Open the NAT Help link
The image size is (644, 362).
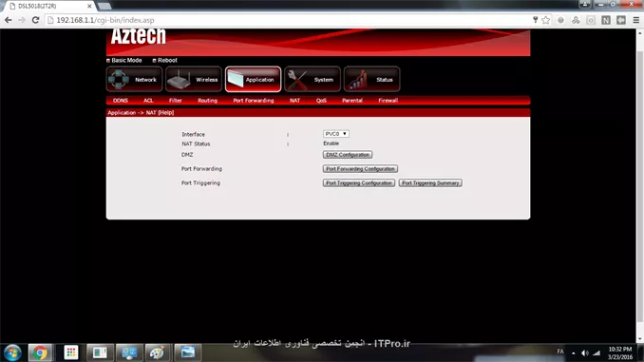166,112
